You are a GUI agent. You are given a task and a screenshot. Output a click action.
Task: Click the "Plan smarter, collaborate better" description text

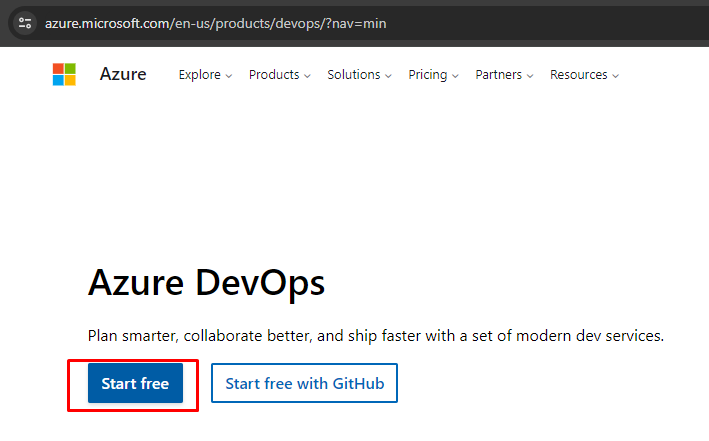376,335
